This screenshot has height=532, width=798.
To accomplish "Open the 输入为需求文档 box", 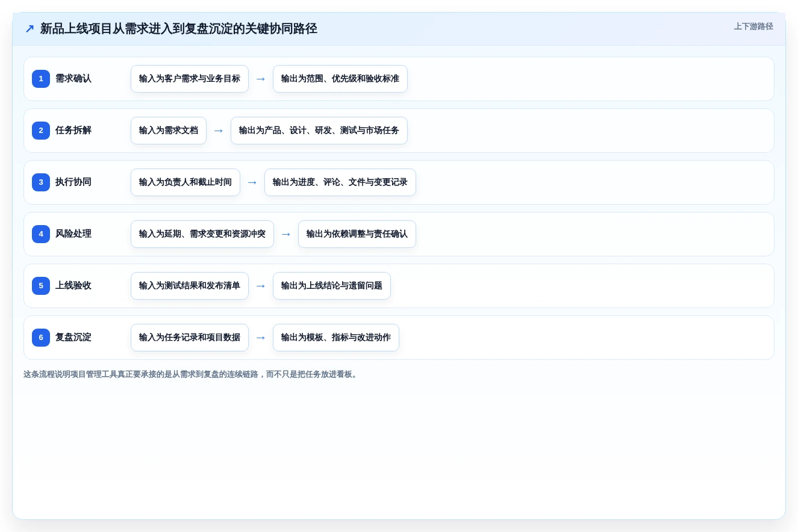I will click(x=169, y=131).
